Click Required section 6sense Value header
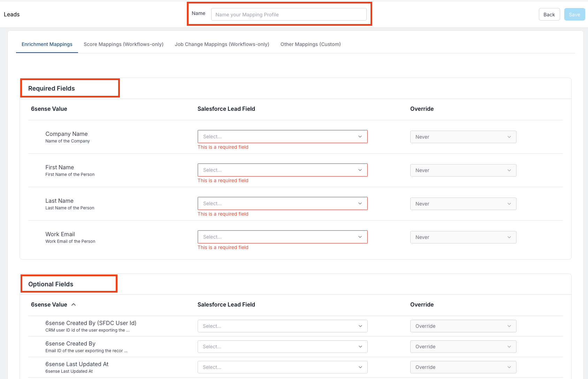 tap(49, 109)
